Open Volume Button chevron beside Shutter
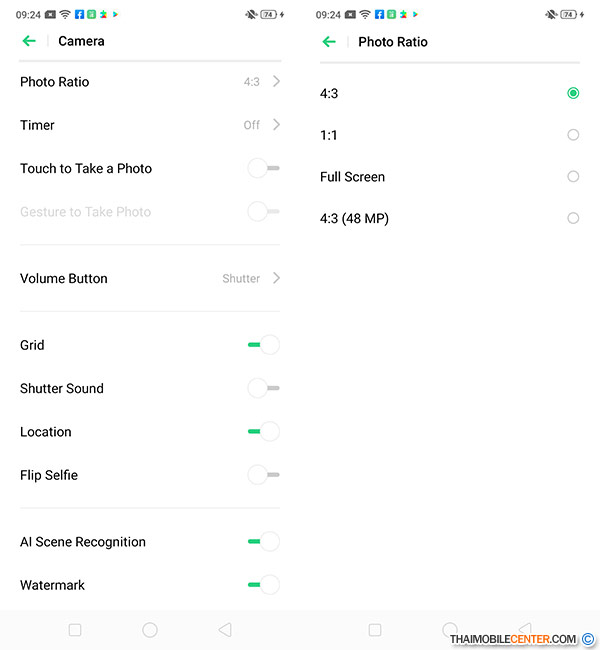600x650 pixels. [x=276, y=278]
